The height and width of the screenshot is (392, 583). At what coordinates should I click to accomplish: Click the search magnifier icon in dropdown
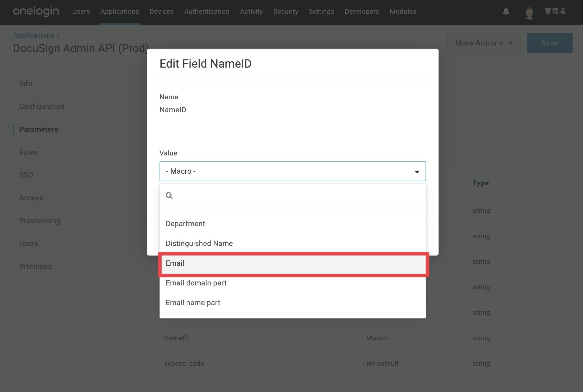[x=169, y=195]
